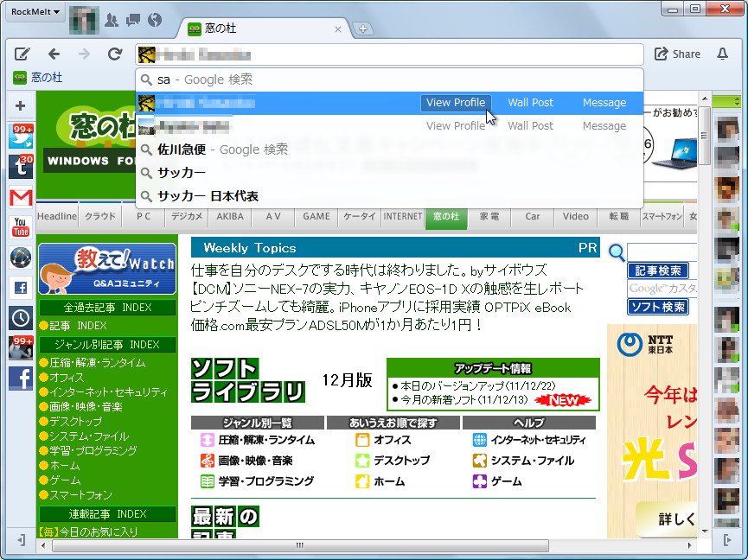Add a new app with the plus icon

(x=20, y=105)
